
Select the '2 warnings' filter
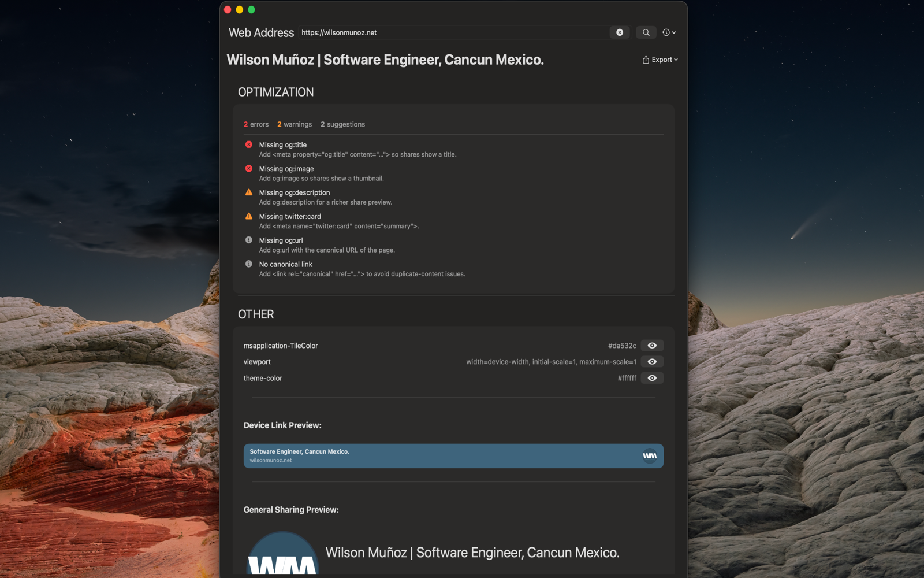(x=295, y=124)
